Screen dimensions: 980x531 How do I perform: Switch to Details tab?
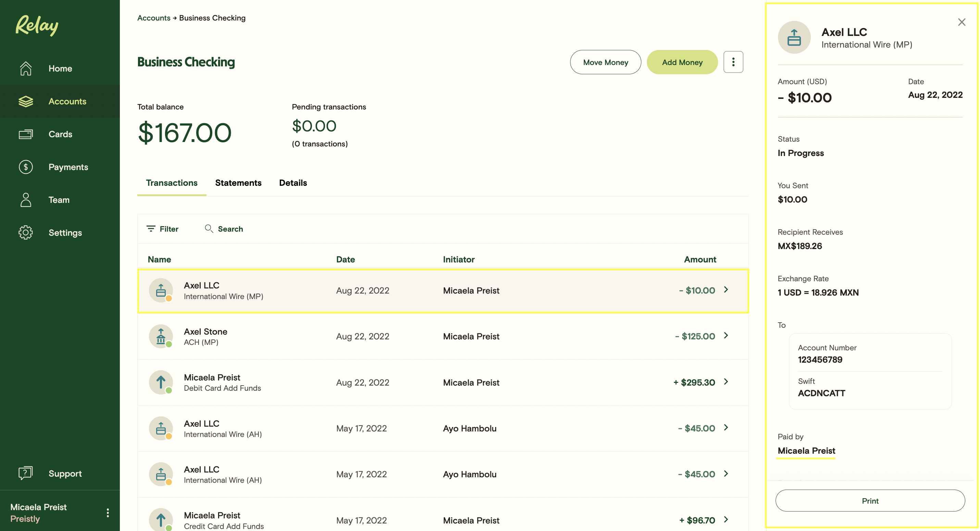[293, 183]
